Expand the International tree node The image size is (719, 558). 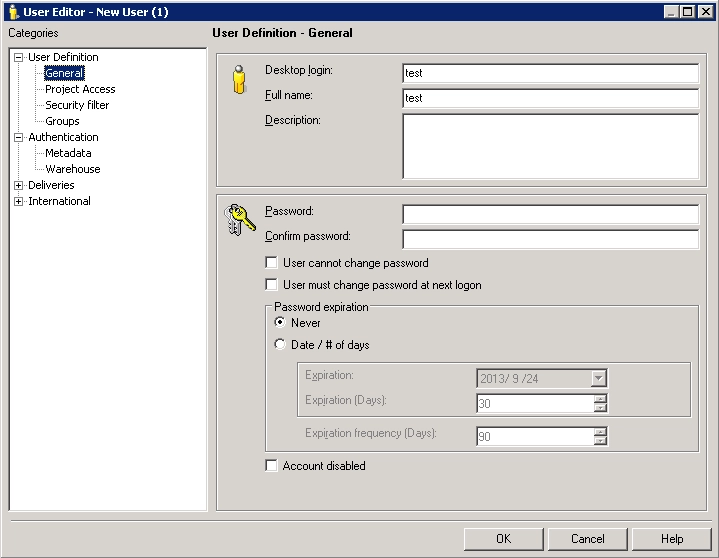pyautogui.click(x=18, y=201)
